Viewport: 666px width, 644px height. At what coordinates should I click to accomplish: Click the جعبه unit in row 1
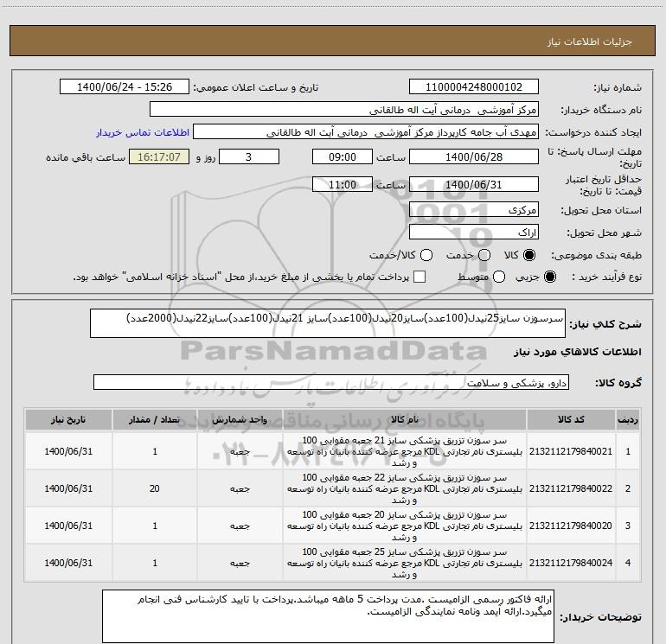click(x=240, y=452)
